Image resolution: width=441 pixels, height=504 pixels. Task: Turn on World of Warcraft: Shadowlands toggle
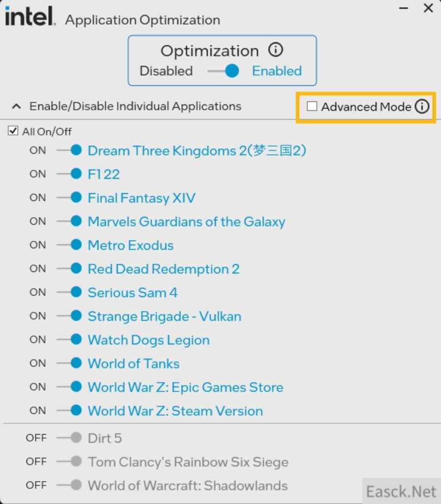click(x=69, y=485)
